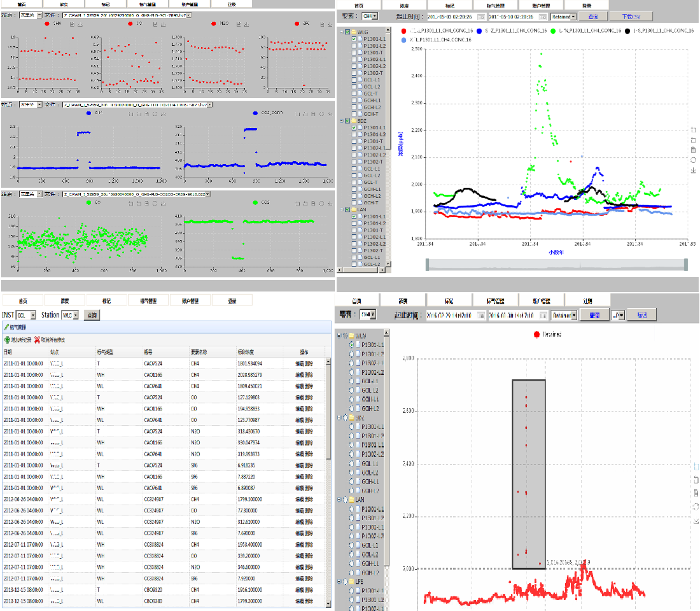
Task: Check P1301-L2 under SDZ in top-right tree
Action: pyautogui.click(x=354, y=134)
